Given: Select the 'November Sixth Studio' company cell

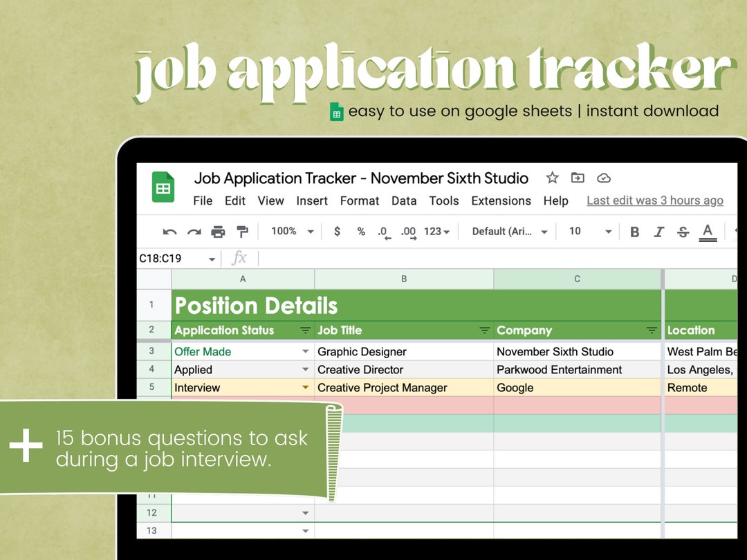Looking at the screenshot, I should [578, 351].
